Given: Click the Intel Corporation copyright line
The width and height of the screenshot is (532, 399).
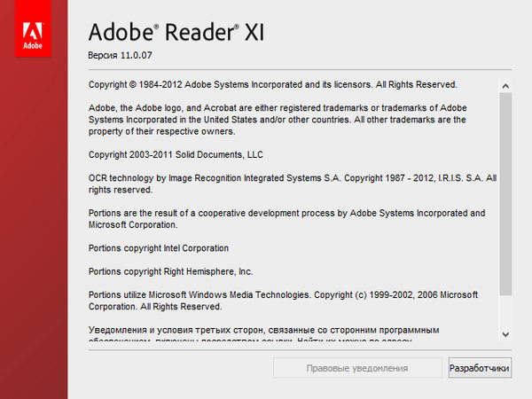Looking at the screenshot, I should point(159,248).
